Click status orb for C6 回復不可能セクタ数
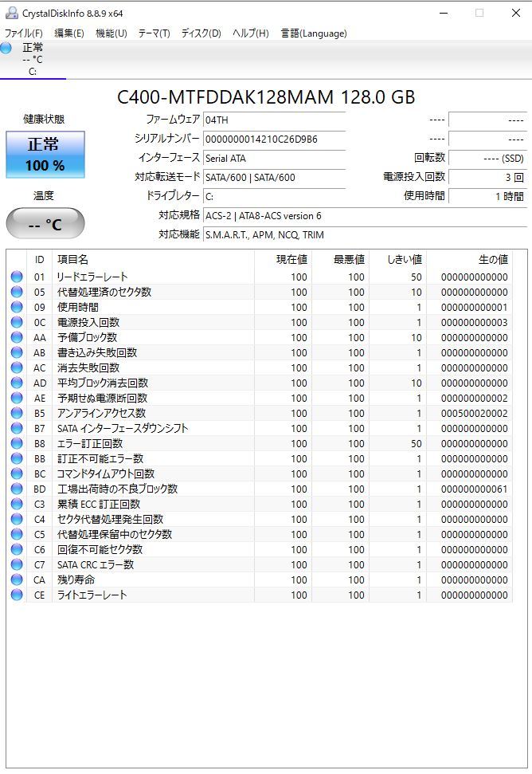532x774 pixels. click(x=17, y=549)
